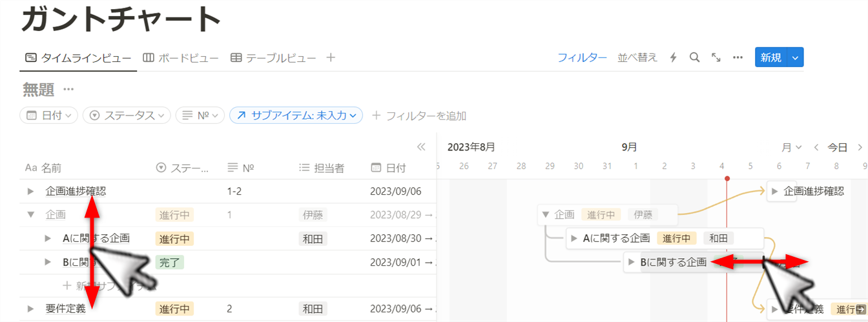The image size is (868, 322).
Task: Open the 日付 filter dropdown
Action: (x=49, y=116)
